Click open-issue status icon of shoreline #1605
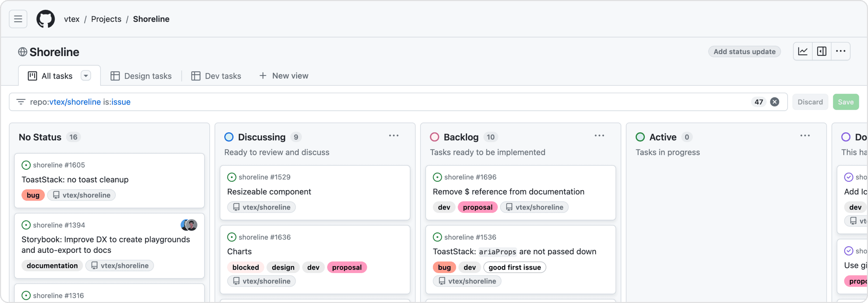Viewport: 868px width, 303px height. (x=26, y=165)
